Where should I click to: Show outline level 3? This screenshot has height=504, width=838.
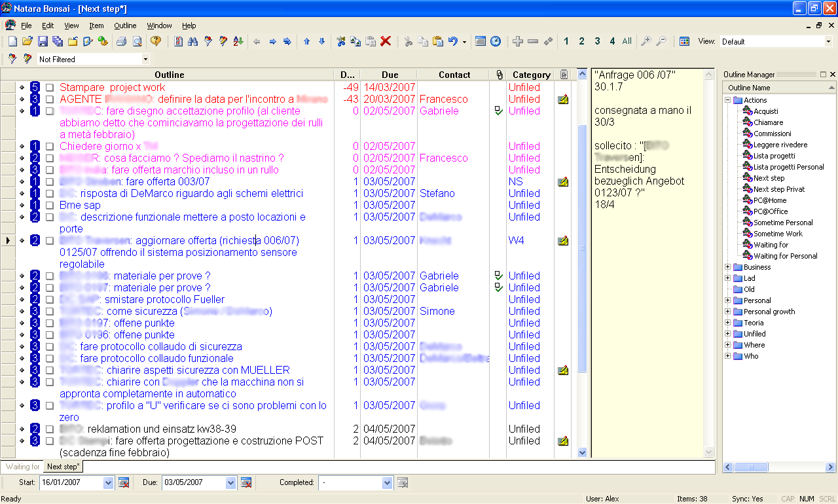[597, 41]
